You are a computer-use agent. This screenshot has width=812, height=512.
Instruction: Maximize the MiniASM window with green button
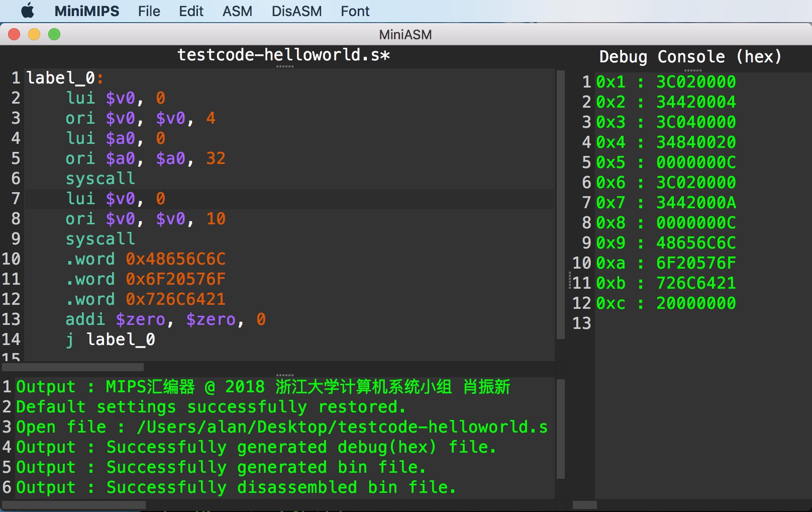pyautogui.click(x=54, y=34)
